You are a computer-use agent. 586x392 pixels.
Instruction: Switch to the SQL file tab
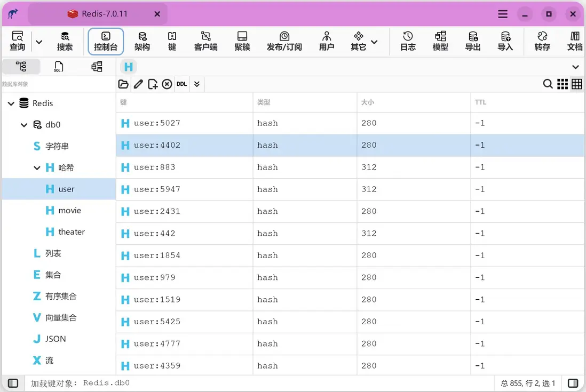pos(59,67)
